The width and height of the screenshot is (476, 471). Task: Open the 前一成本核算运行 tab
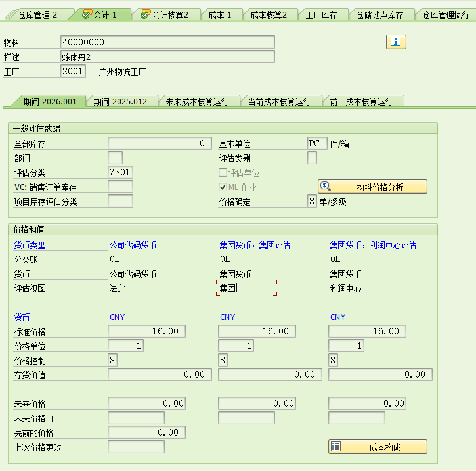click(x=361, y=102)
